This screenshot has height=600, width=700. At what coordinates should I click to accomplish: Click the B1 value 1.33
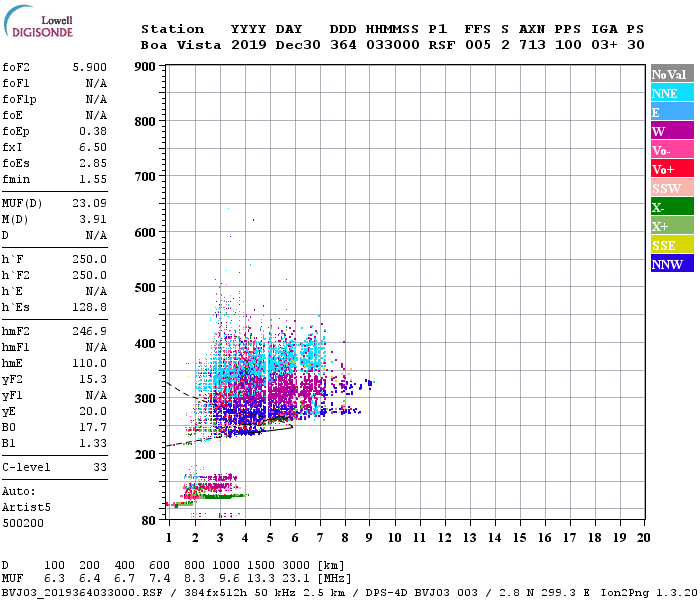(93, 443)
